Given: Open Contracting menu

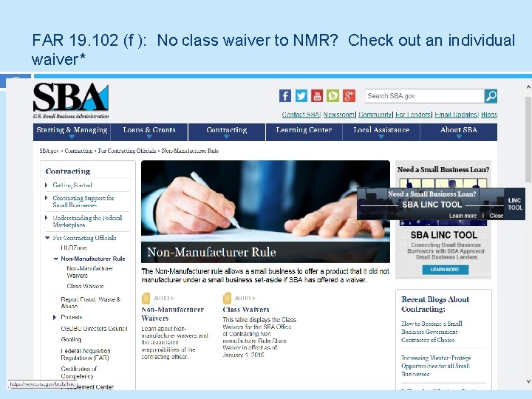Looking at the screenshot, I should [x=227, y=132].
